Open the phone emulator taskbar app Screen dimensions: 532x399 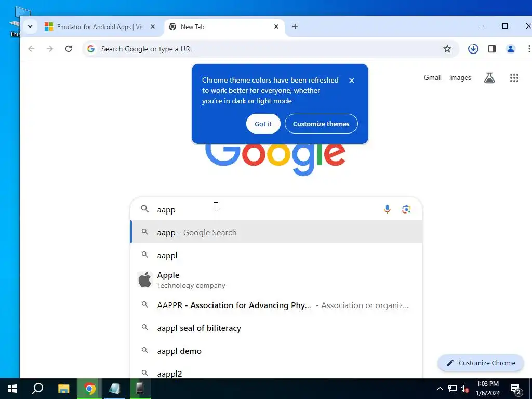pos(140,389)
